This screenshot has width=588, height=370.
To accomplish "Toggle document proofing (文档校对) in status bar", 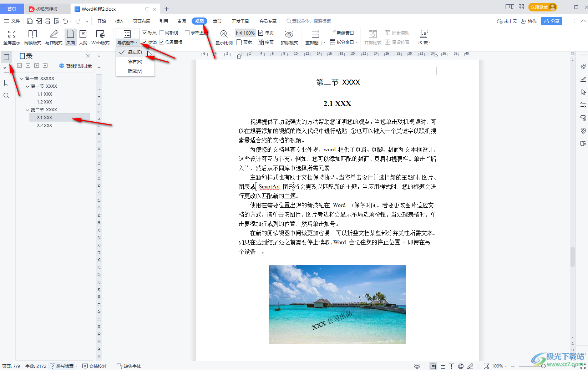I will pyautogui.click(x=95, y=366).
